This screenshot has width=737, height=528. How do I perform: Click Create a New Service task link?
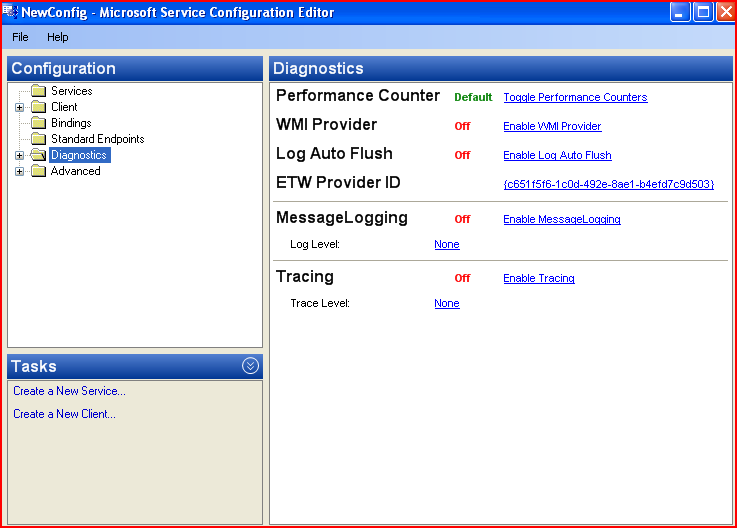coord(70,391)
